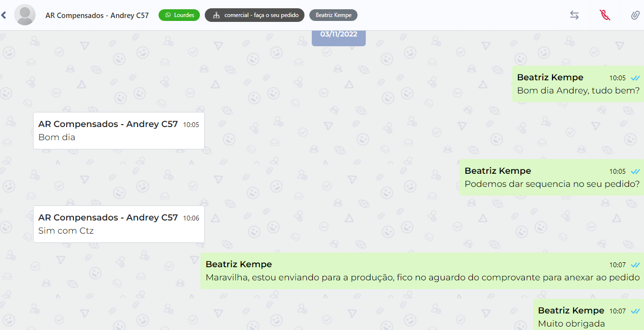The image size is (644, 330).
Task: Click read-receipt checkmarks on 'Maravilha' message
Action: 635,265
